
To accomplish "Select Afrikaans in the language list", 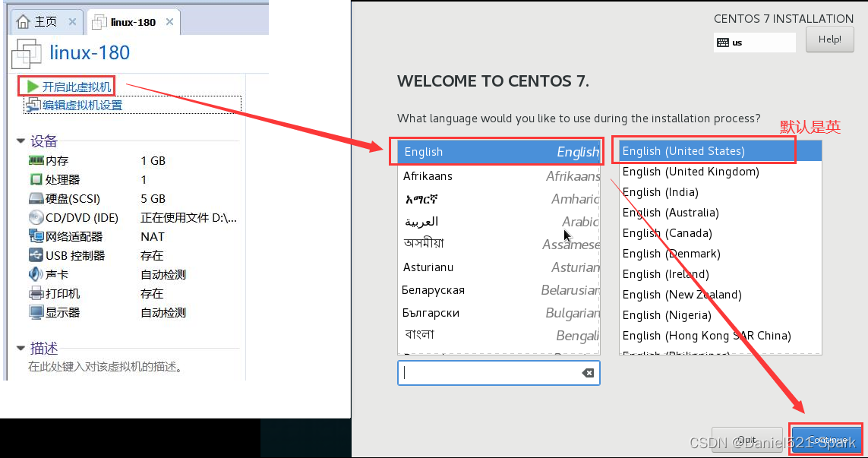I will [499, 176].
